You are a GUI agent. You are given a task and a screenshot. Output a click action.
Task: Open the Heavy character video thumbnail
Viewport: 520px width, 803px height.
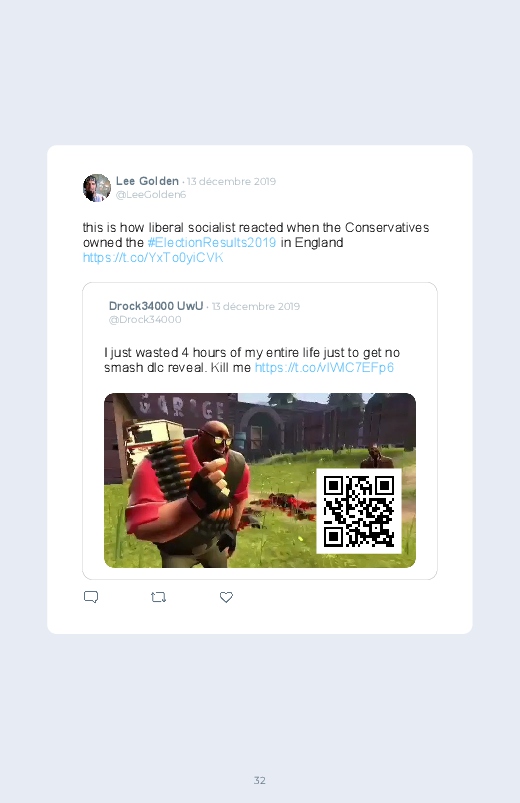click(x=260, y=480)
